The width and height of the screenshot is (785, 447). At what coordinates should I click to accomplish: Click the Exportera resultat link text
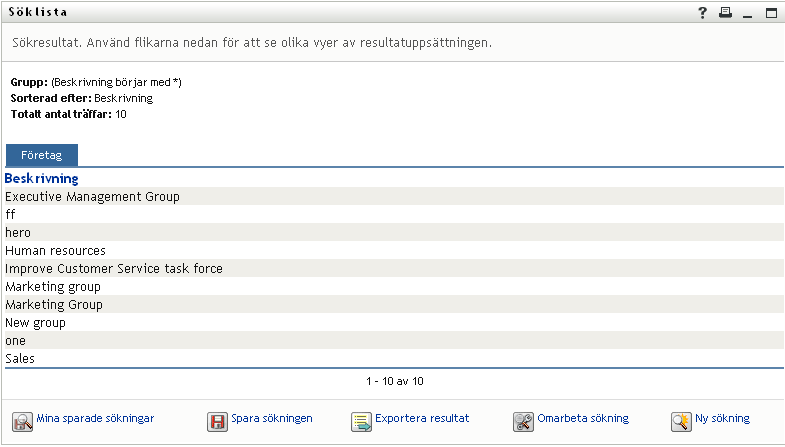click(423, 419)
